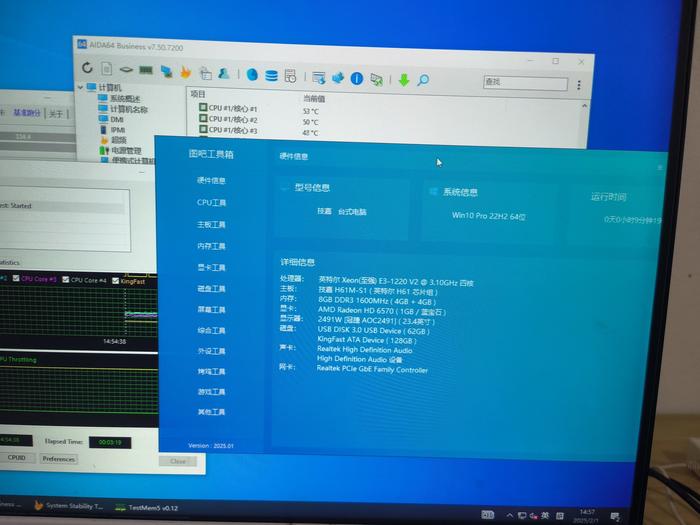Show hidden tray icons chevron on taskbar
Screen dimensions: 700x525
[x=509, y=515]
